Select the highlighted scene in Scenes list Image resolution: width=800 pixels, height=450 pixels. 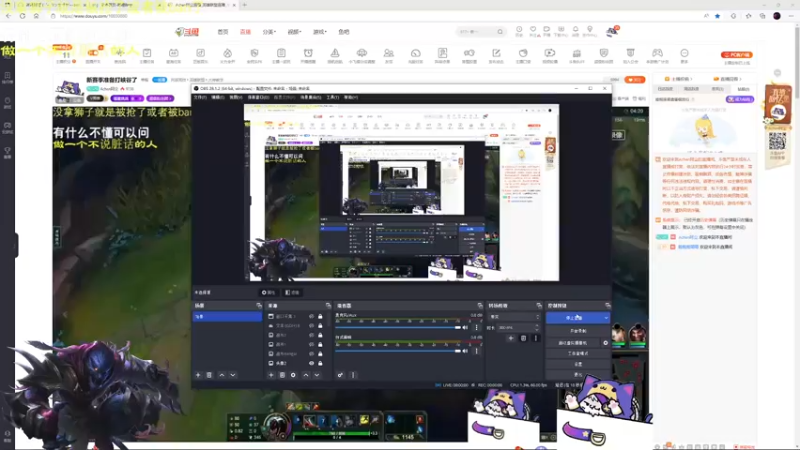tap(227, 317)
